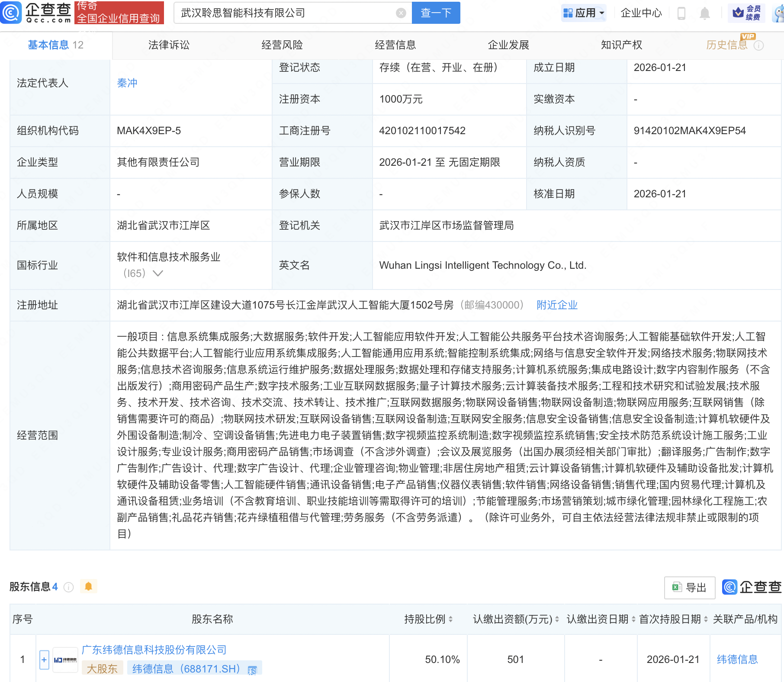Expand shareholder row with the plus button
Viewport: 784px width, 682px height.
[x=44, y=659]
